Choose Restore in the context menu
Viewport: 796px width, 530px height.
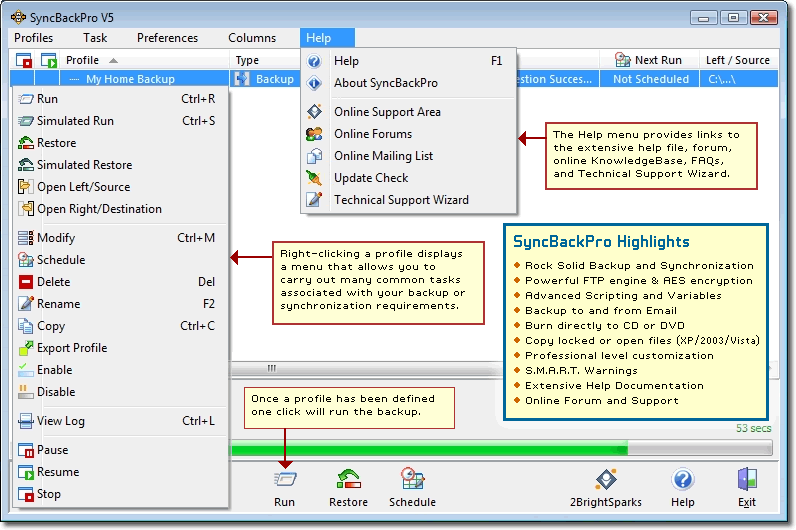point(121,143)
